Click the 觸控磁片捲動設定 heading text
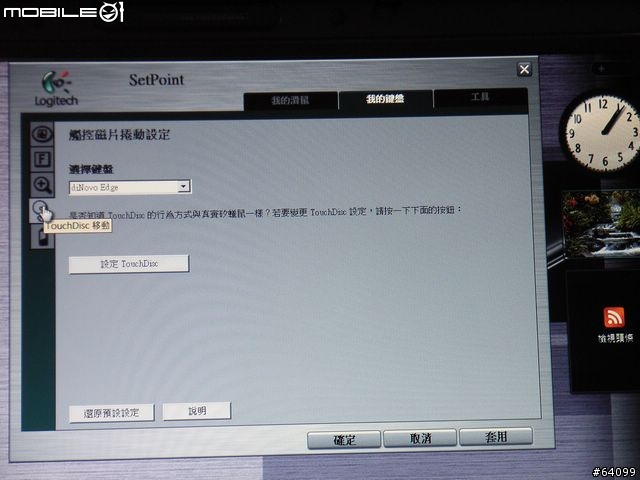The width and height of the screenshot is (640, 480). coord(119,135)
